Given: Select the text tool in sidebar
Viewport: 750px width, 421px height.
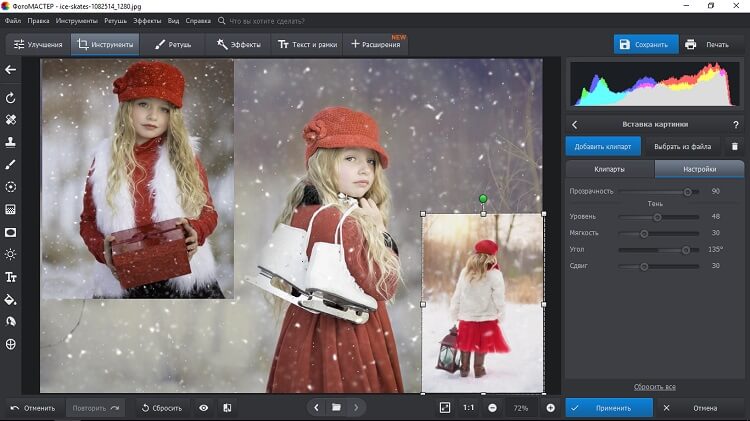Looking at the screenshot, I should [11, 277].
